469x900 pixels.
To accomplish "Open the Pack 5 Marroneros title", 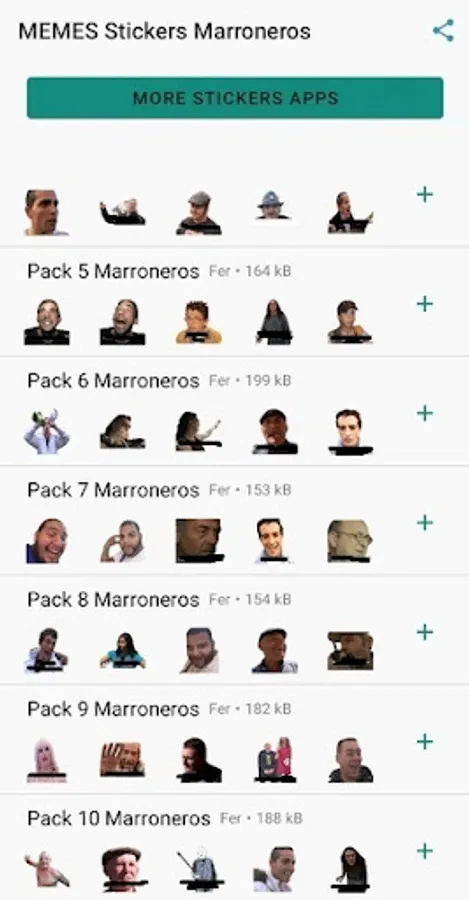I will (x=113, y=271).
